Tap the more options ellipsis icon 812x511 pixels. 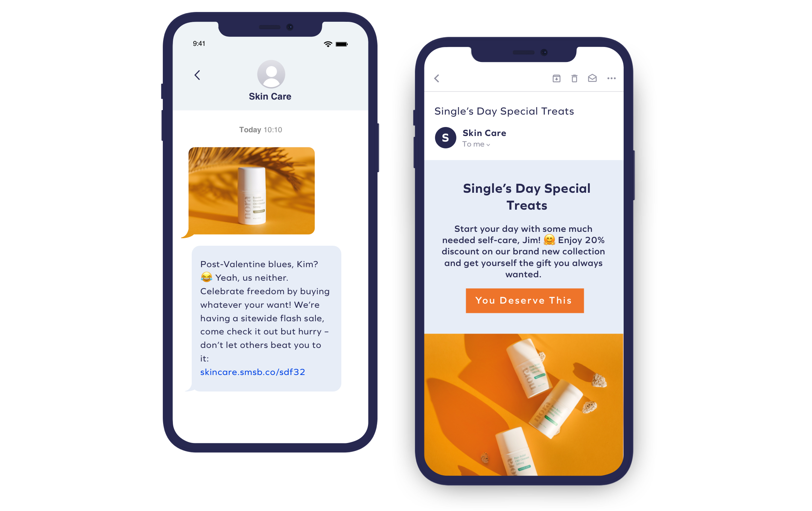(x=611, y=78)
